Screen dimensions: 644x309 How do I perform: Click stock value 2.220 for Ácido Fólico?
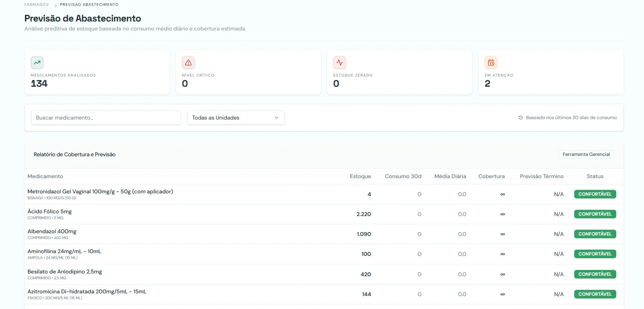(x=364, y=214)
